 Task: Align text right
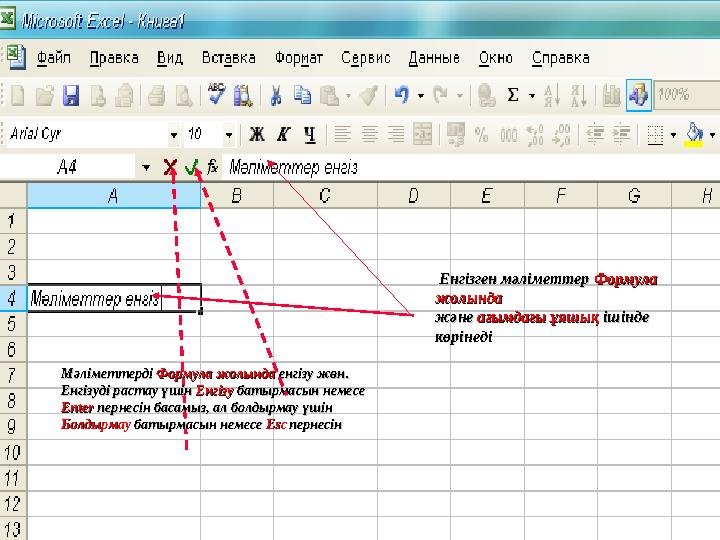[x=396, y=135]
